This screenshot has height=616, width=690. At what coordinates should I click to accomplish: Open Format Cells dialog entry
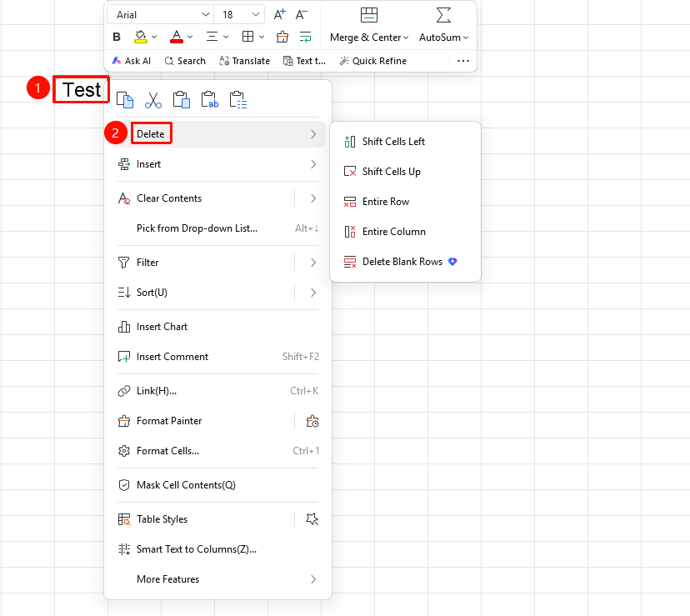pyautogui.click(x=217, y=451)
